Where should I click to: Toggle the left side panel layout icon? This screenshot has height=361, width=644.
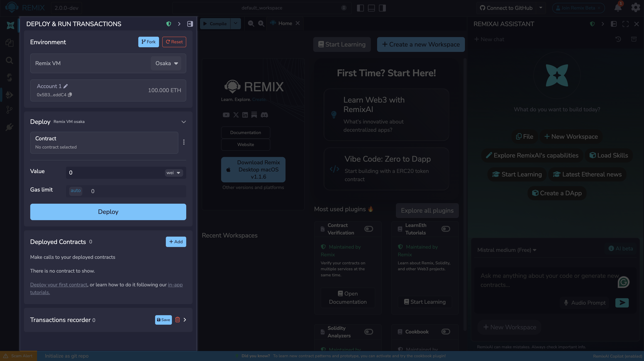click(360, 8)
